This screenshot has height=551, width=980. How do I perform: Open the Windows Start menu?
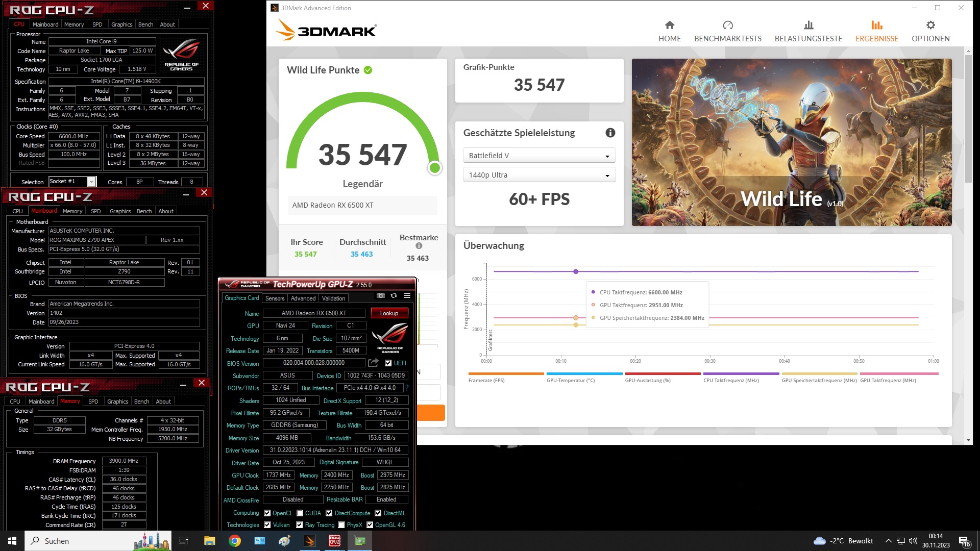click(12, 541)
